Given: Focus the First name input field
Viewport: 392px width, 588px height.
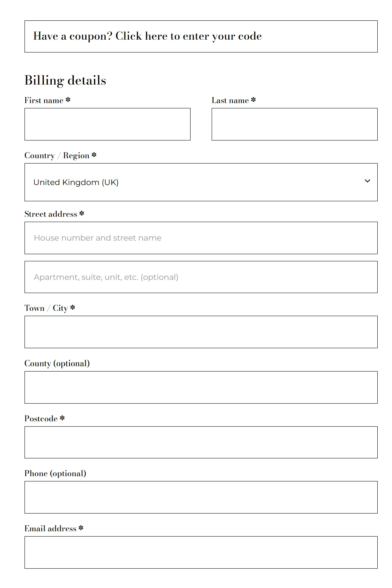Looking at the screenshot, I should click(x=107, y=124).
